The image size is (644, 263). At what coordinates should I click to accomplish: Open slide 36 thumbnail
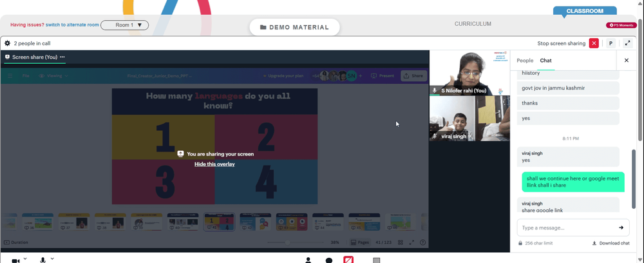tap(38, 222)
